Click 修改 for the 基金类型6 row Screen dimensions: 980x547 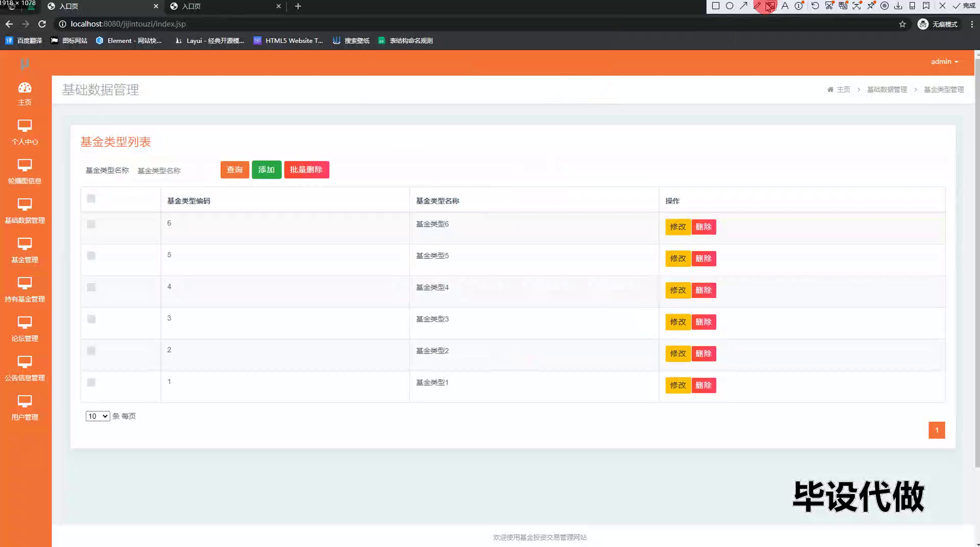click(x=678, y=227)
